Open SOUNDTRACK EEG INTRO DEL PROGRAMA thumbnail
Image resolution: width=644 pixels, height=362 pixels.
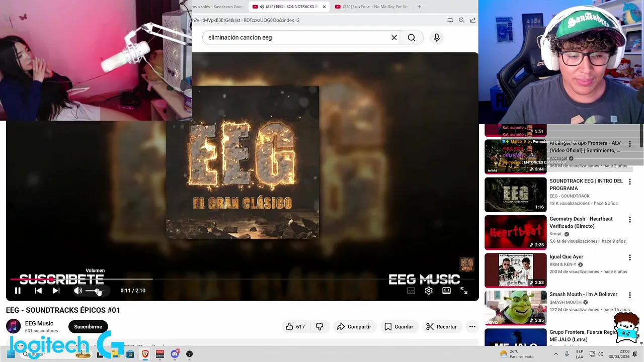(x=515, y=195)
